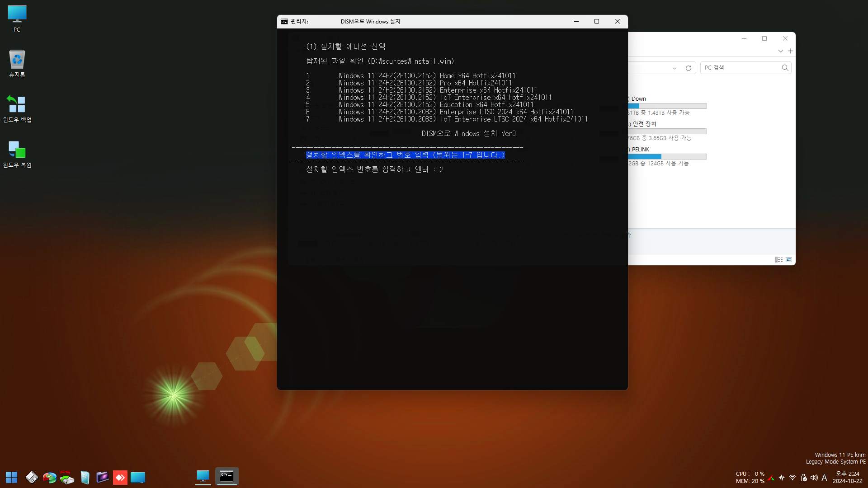Minimize the DISM console window
Viewport: 868px width, 488px height.
576,21
